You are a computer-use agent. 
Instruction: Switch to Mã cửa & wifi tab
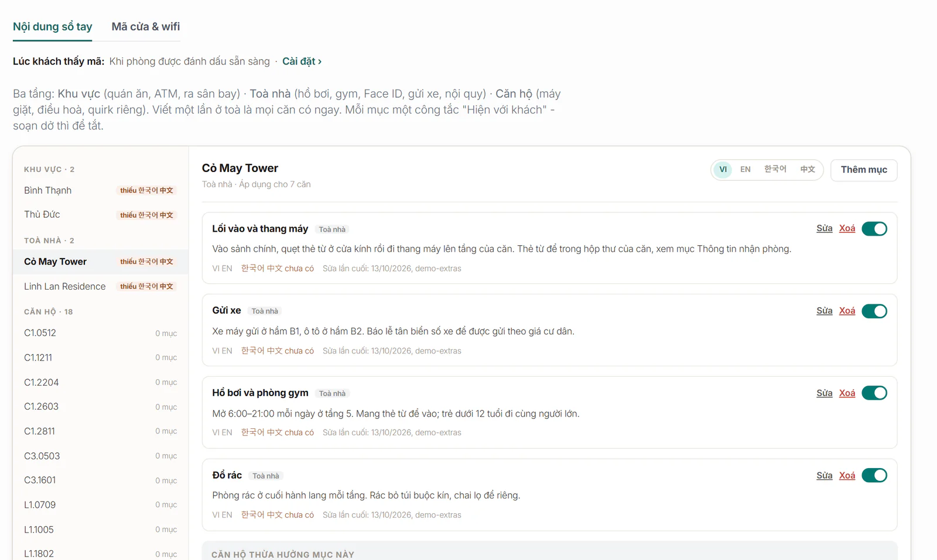(146, 27)
